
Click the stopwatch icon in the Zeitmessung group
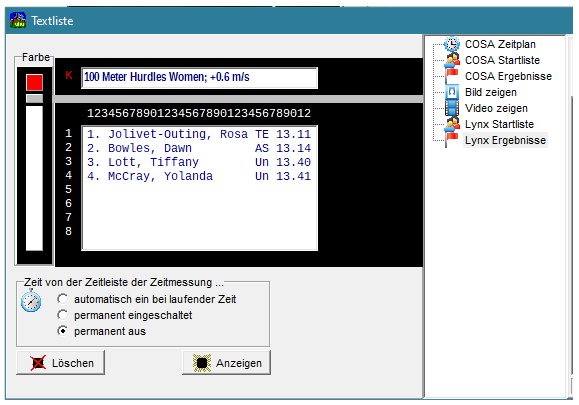coord(31,302)
